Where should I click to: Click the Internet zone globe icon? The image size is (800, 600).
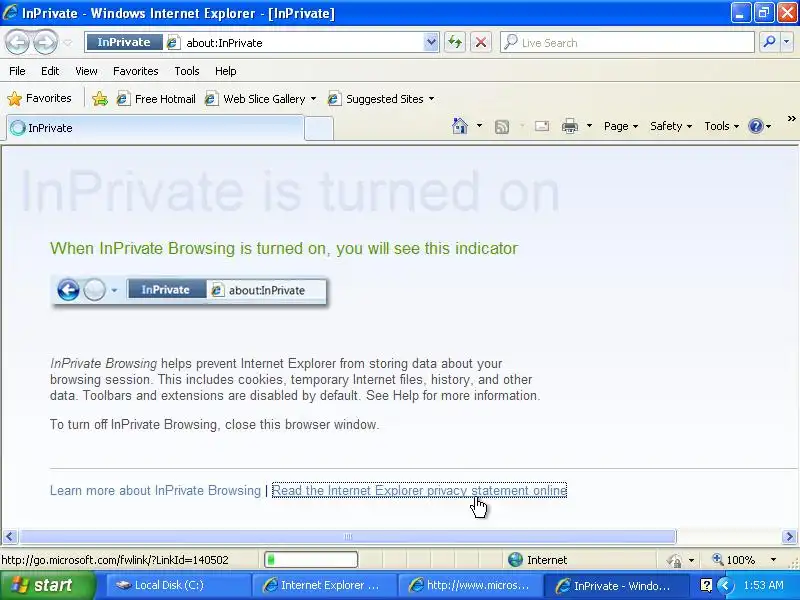pyautogui.click(x=515, y=560)
